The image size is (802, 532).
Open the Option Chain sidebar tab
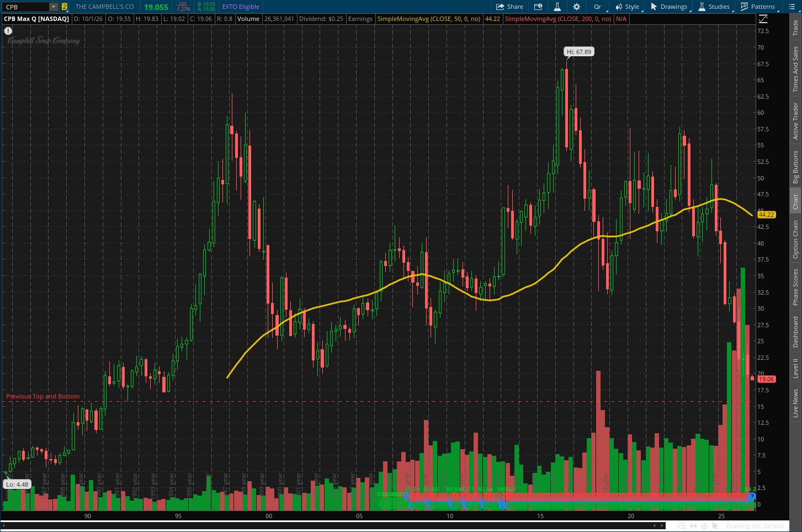(x=795, y=239)
